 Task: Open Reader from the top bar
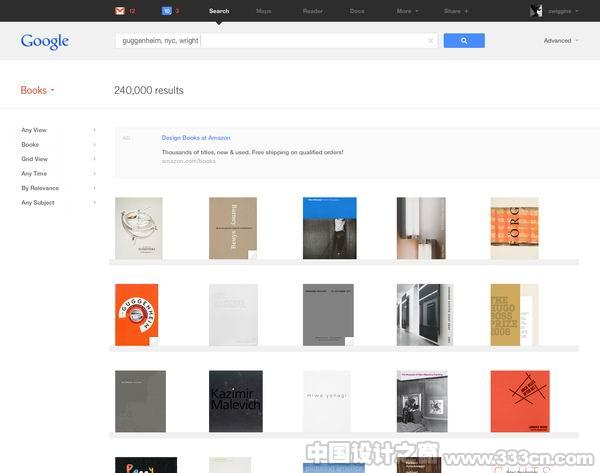[x=313, y=11]
